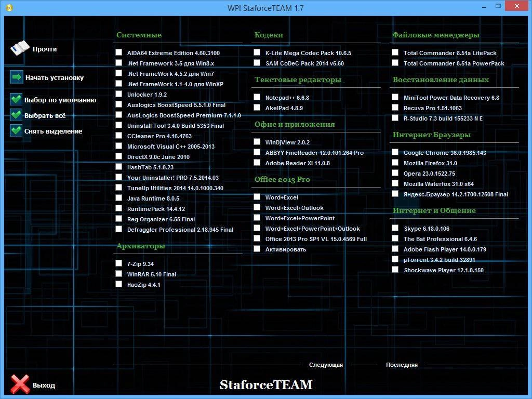Minimize the WPI StaforceTEAM window

pyautogui.click(x=484, y=6)
